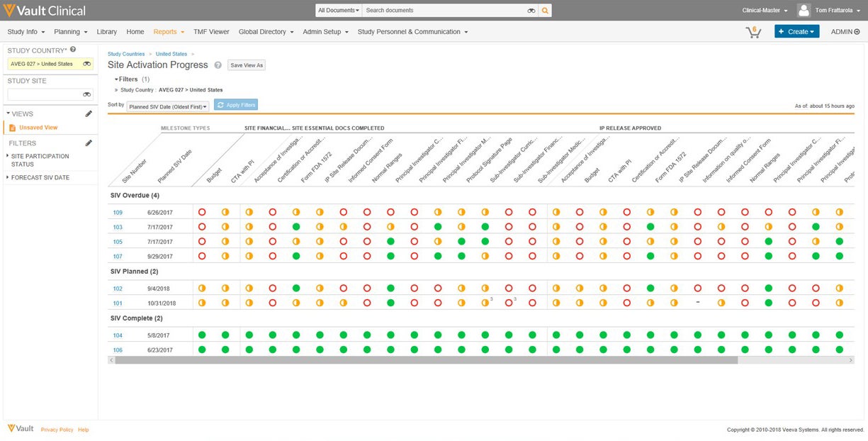
Task: Click the Save View As button
Action: (247, 65)
